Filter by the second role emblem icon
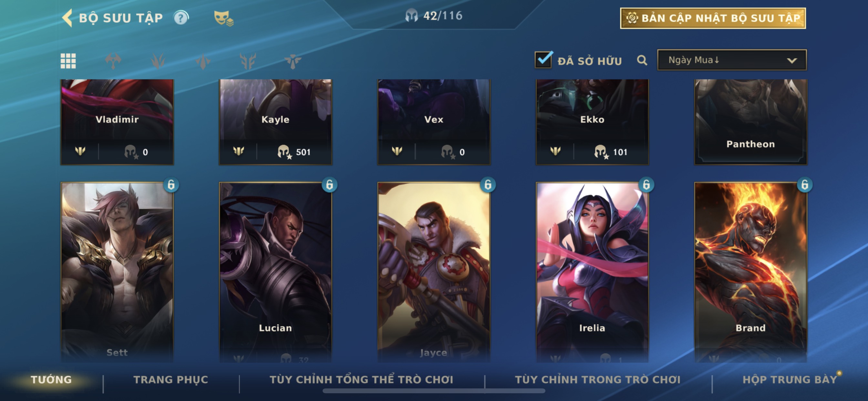 pyautogui.click(x=158, y=61)
